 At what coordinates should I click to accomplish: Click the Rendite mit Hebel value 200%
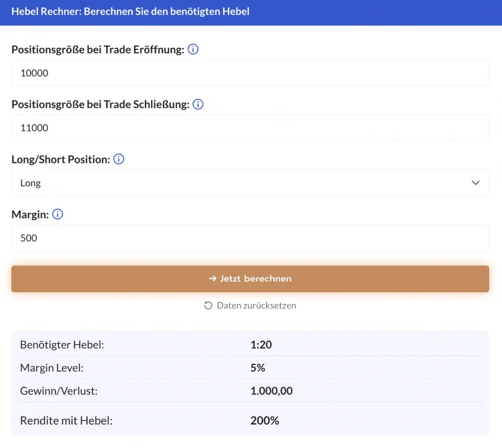point(264,421)
